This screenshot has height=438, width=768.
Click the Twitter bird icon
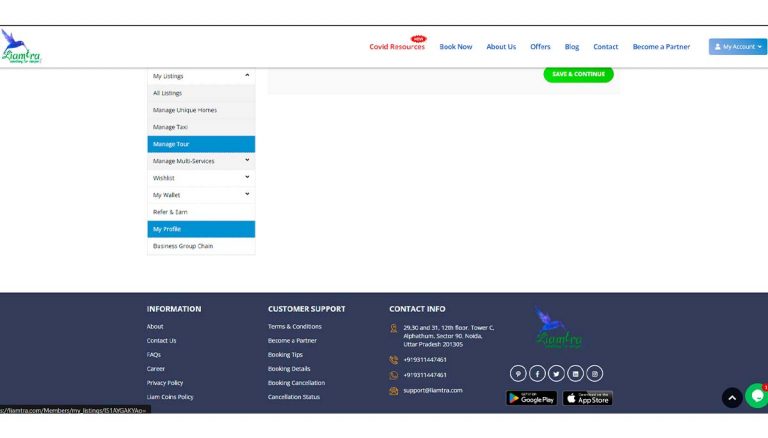point(556,374)
